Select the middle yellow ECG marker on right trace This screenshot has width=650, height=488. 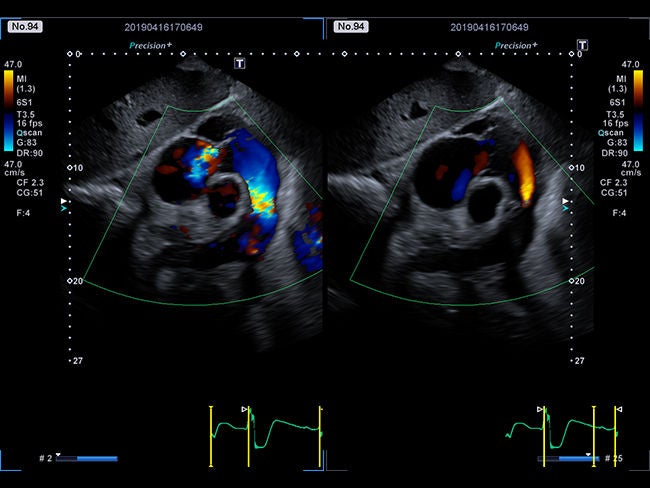(594, 436)
